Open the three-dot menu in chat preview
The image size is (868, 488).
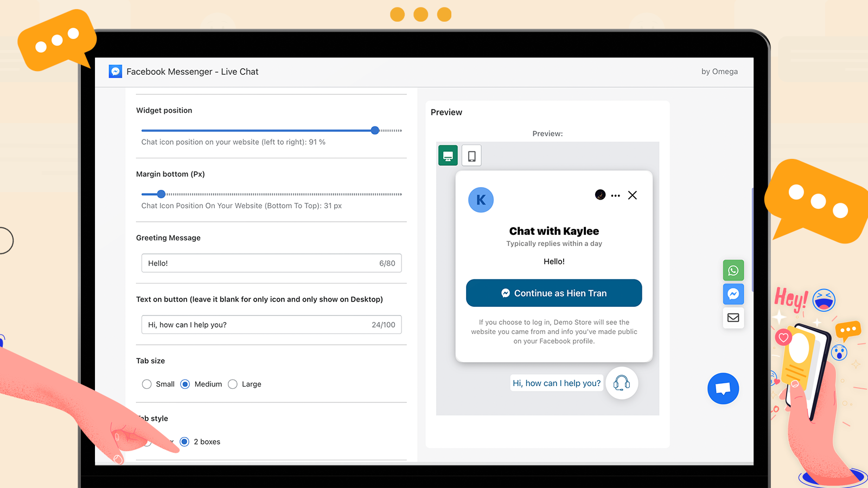615,196
